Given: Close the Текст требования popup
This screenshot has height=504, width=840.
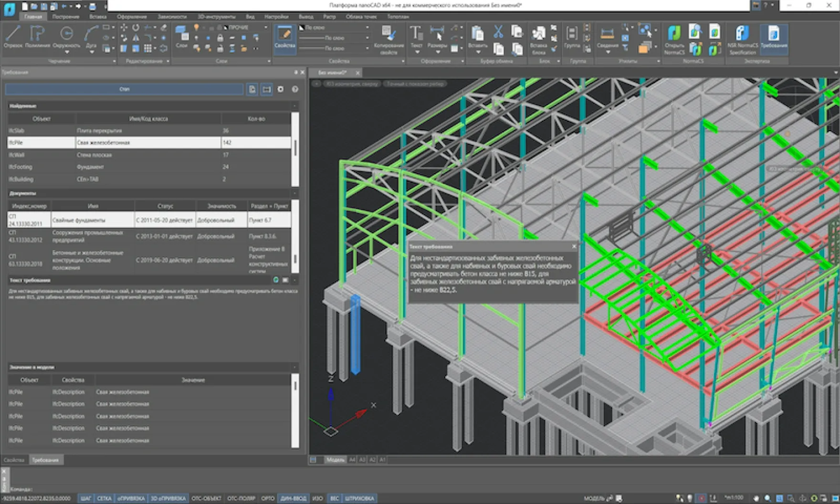Looking at the screenshot, I should (x=574, y=246).
